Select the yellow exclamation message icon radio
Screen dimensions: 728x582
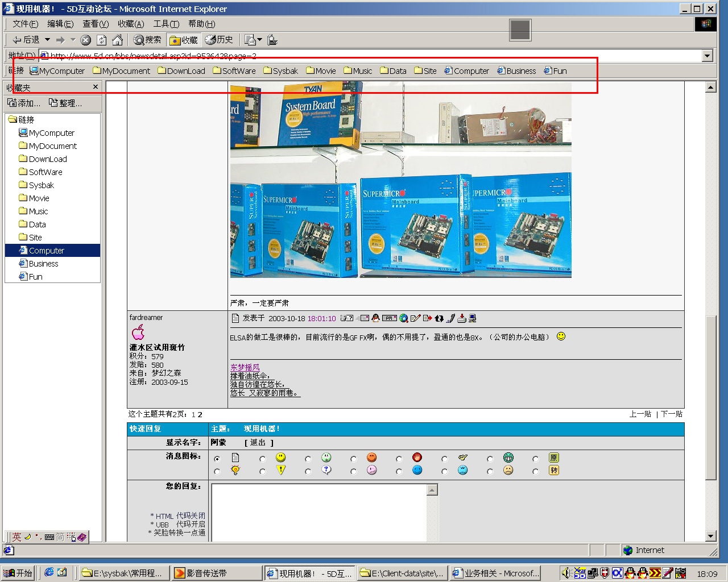click(262, 471)
